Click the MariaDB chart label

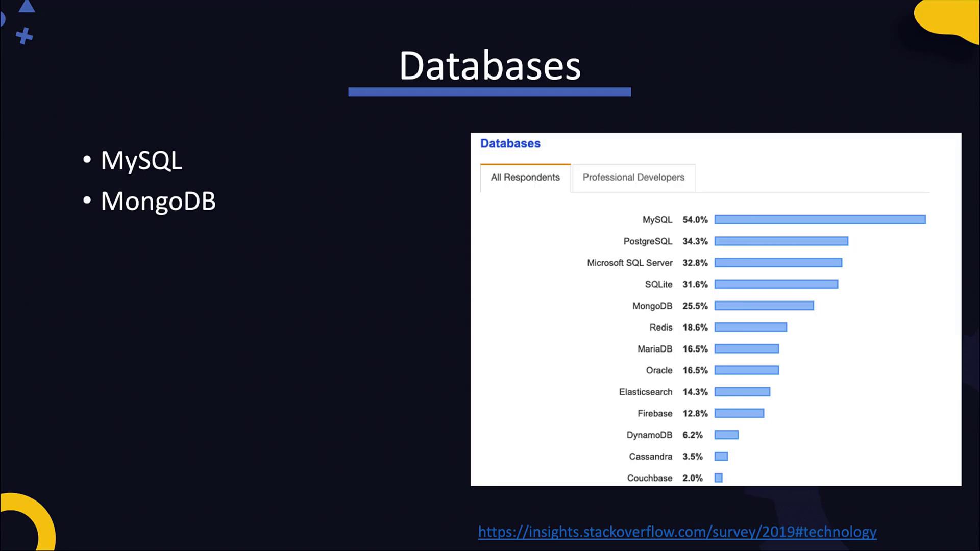tap(654, 349)
